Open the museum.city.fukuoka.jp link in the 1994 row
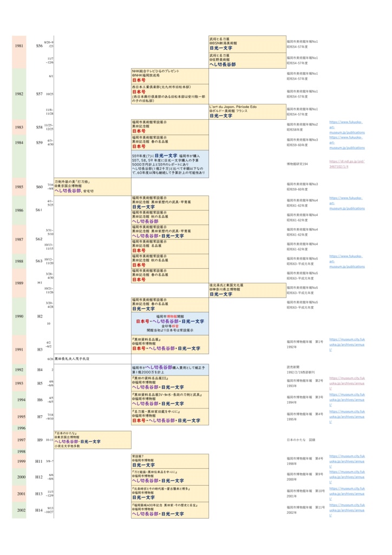This screenshot has height=555, width=392. pos(347,399)
